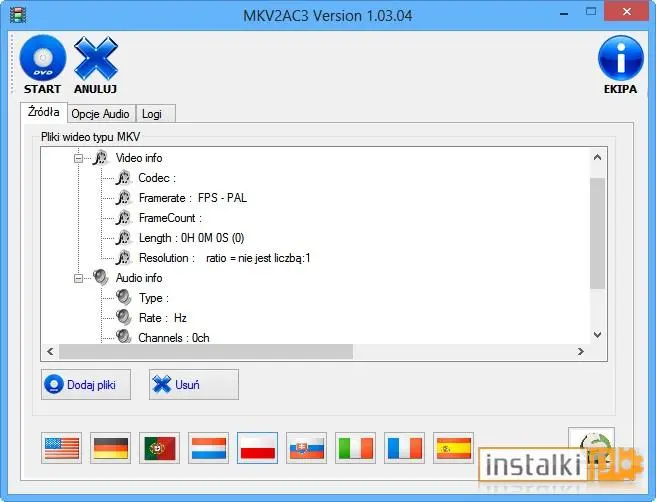Screen dimensions: 656x502
Task: Select the Portuguese flag language
Action: click(159, 448)
